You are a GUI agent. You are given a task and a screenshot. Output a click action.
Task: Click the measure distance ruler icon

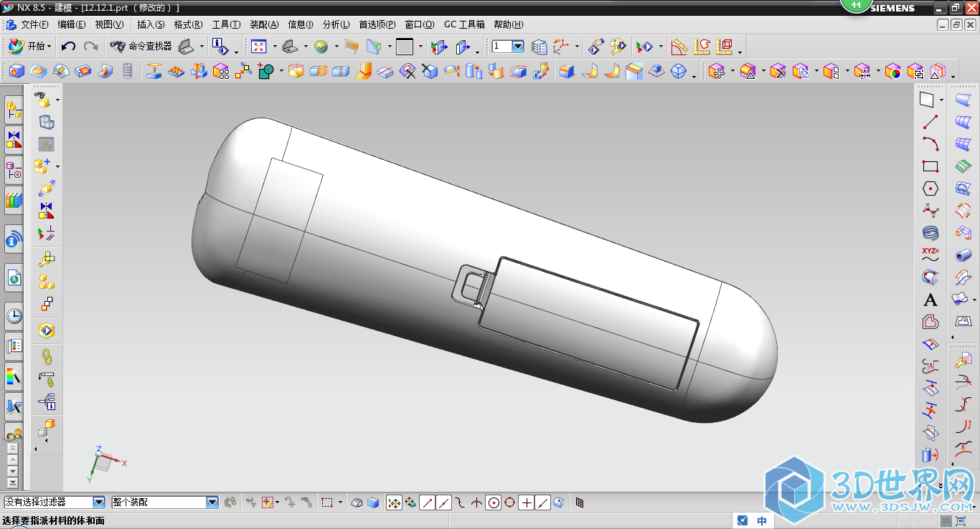click(679, 47)
